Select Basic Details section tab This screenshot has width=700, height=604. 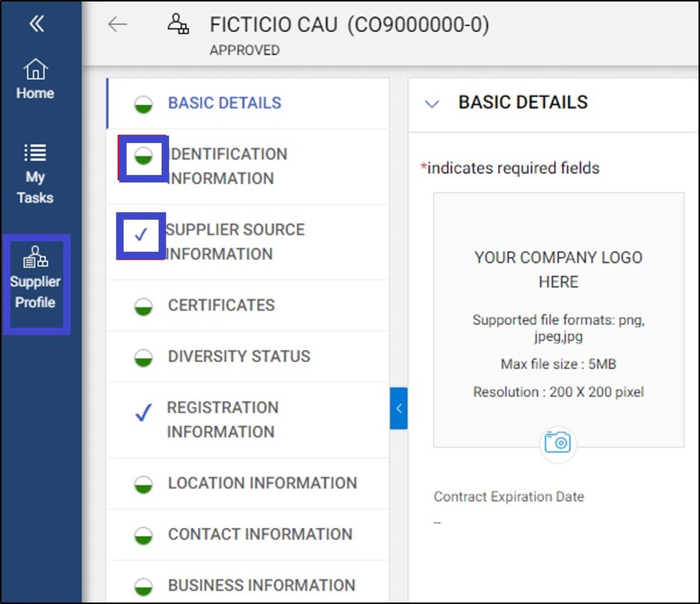tap(224, 103)
